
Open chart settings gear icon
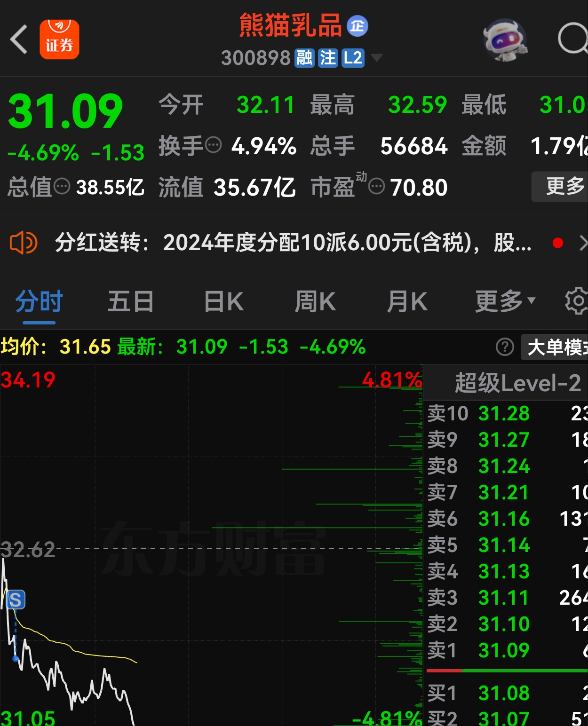pos(576,301)
